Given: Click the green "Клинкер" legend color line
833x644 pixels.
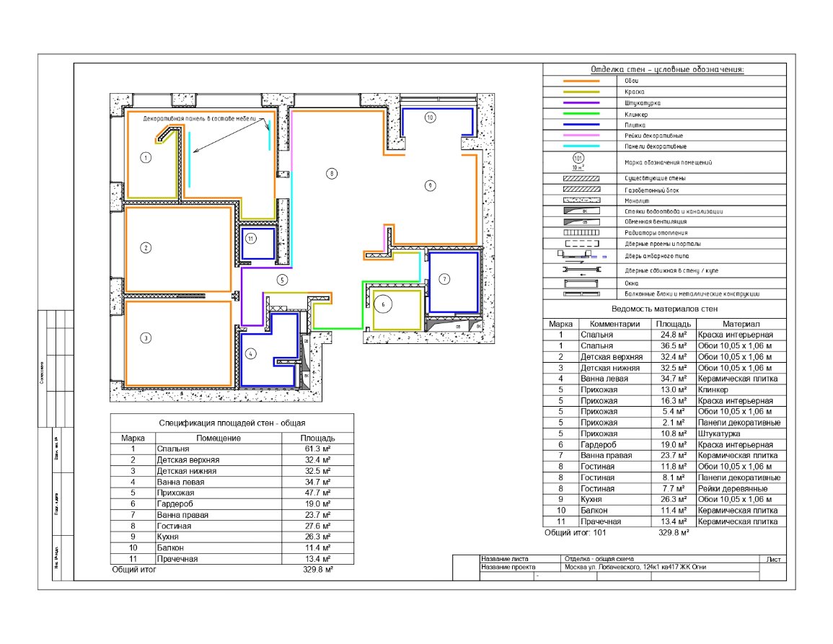Looking at the screenshot, I should [581, 114].
